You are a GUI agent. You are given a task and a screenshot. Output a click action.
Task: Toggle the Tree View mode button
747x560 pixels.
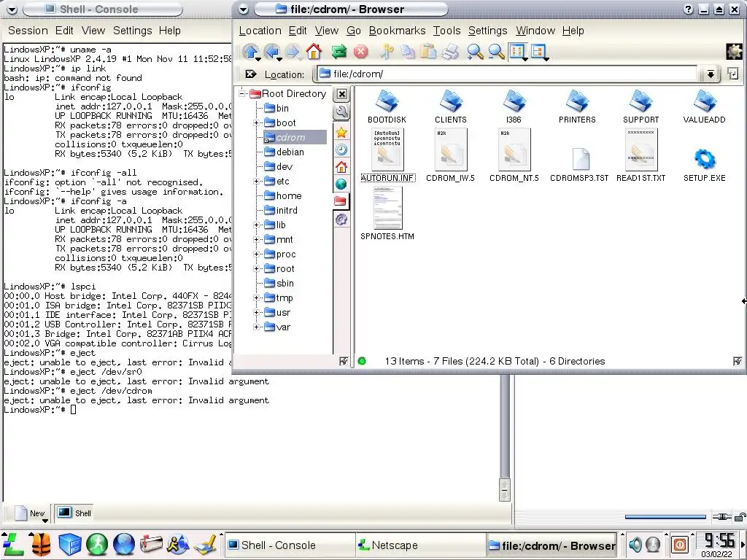pyautogui.click(x=539, y=52)
